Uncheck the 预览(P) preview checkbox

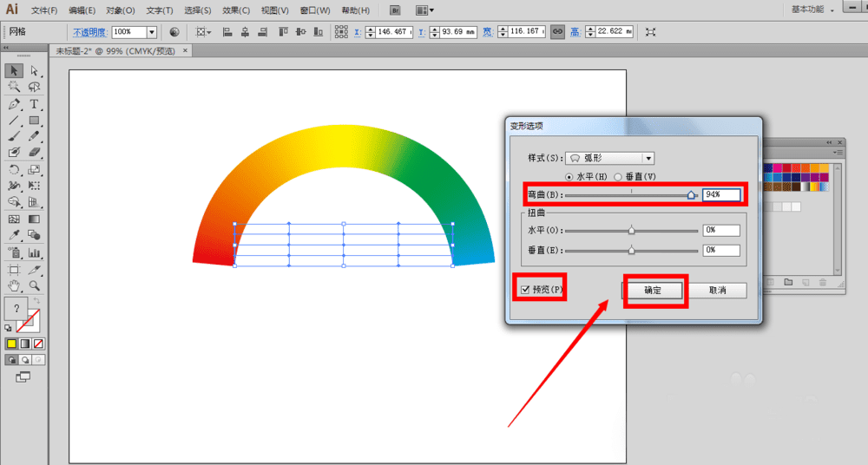coord(523,289)
